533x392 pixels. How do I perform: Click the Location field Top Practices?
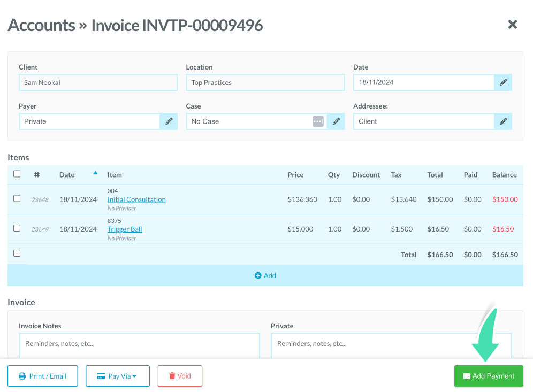[265, 82]
